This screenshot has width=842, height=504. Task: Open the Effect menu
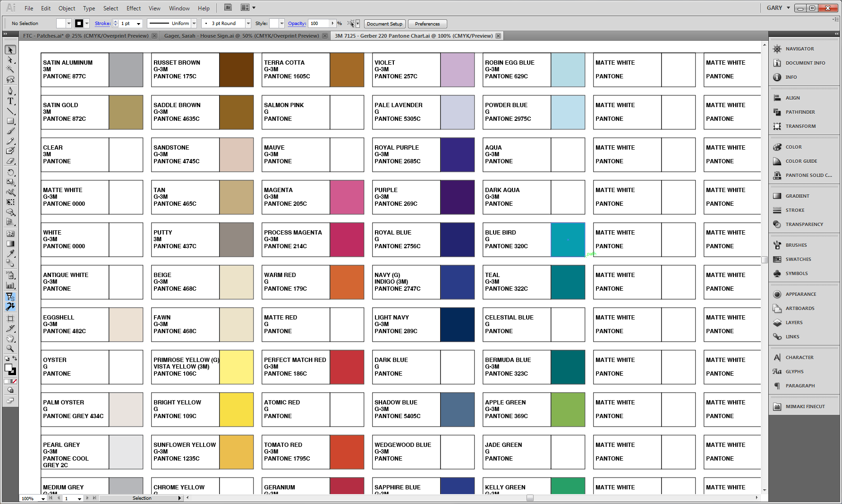[x=134, y=8]
